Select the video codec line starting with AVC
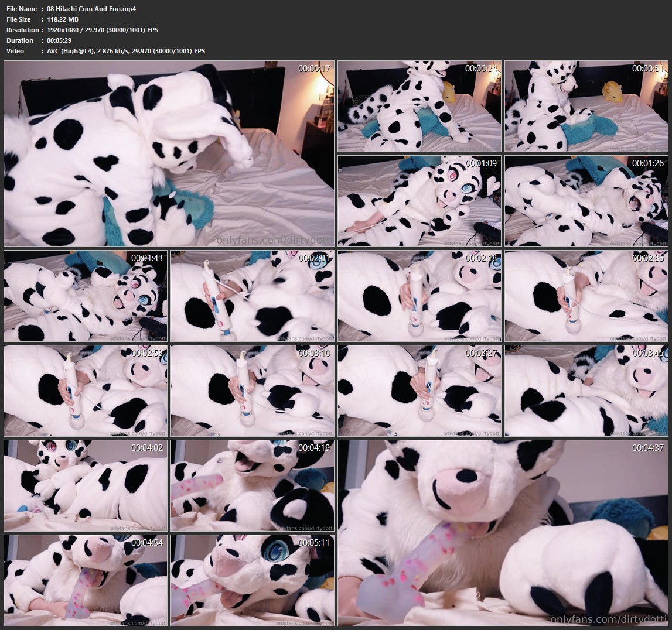This screenshot has width=672, height=630. pos(126,51)
